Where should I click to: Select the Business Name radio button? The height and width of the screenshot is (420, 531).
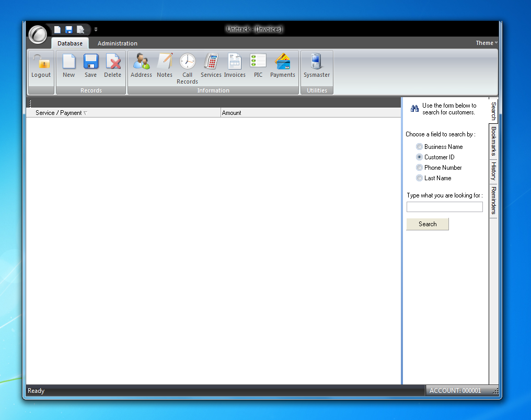click(419, 147)
